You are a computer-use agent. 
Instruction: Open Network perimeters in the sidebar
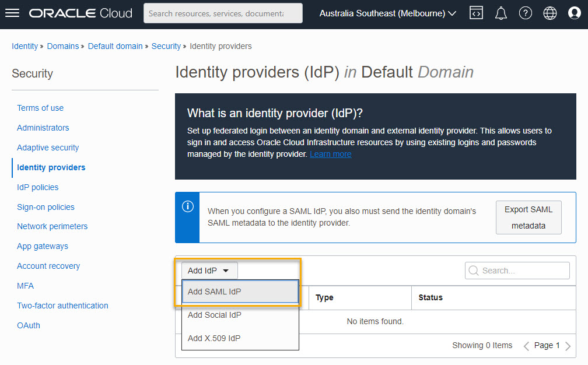tap(52, 226)
